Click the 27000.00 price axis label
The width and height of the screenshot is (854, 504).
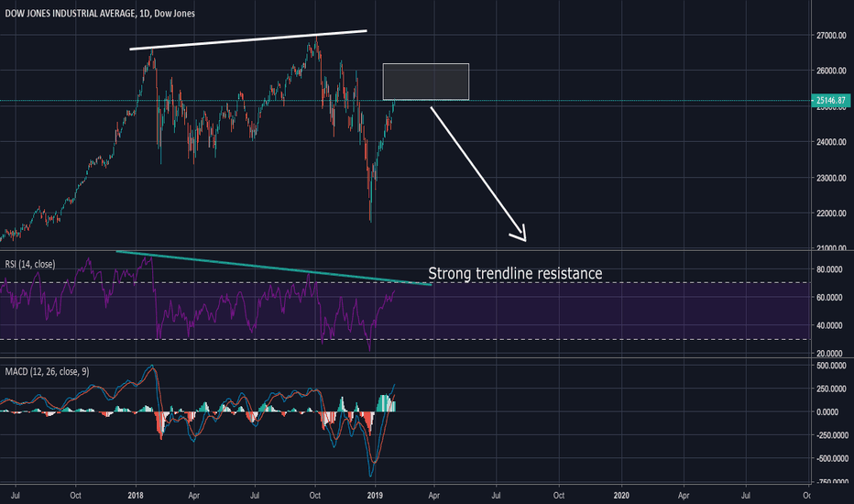(831, 36)
